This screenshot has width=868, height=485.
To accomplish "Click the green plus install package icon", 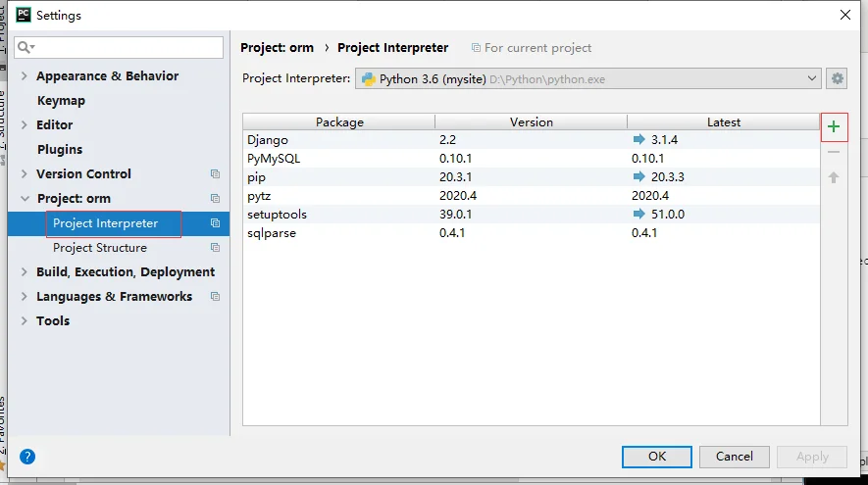I will (x=834, y=126).
